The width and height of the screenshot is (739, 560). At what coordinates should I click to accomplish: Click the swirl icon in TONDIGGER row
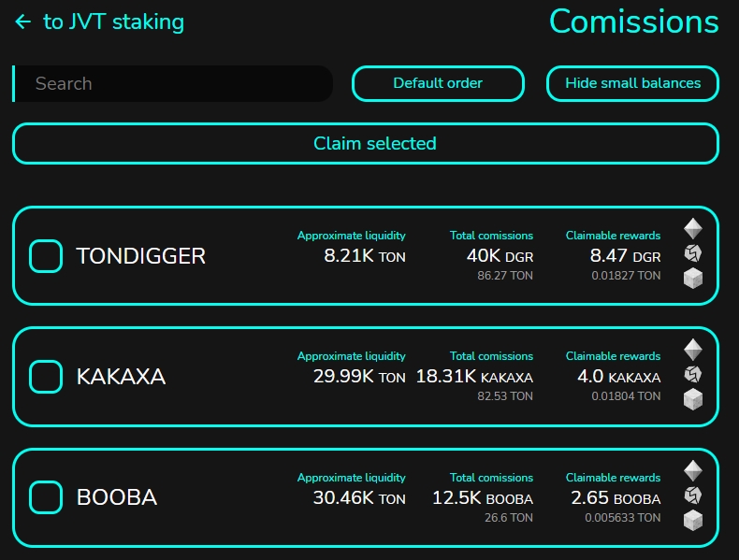coord(692,253)
